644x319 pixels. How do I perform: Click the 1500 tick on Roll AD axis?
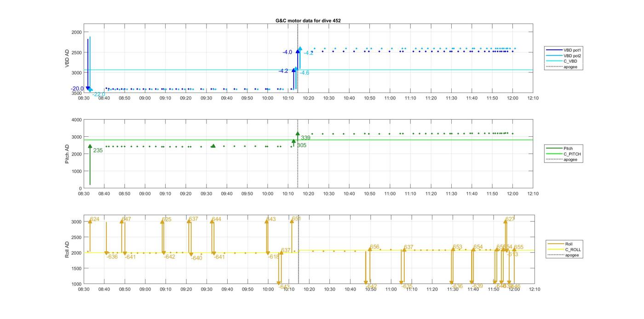(76, 268)
